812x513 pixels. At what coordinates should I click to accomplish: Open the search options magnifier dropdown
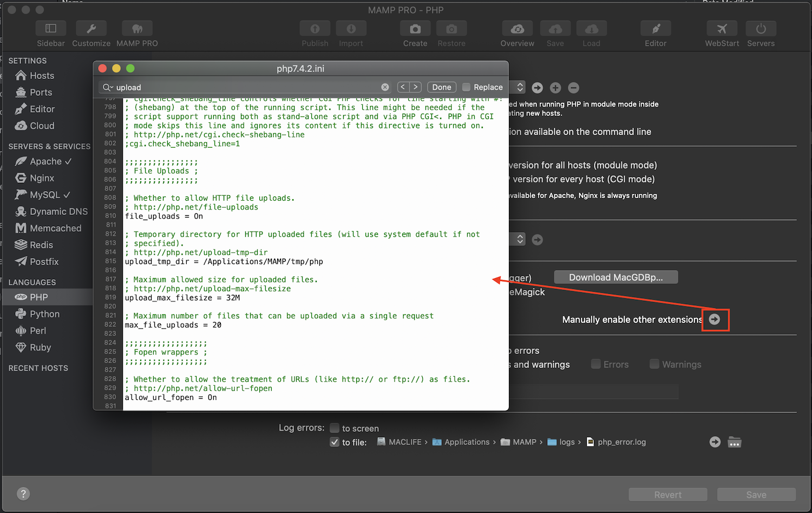[108, 87]
